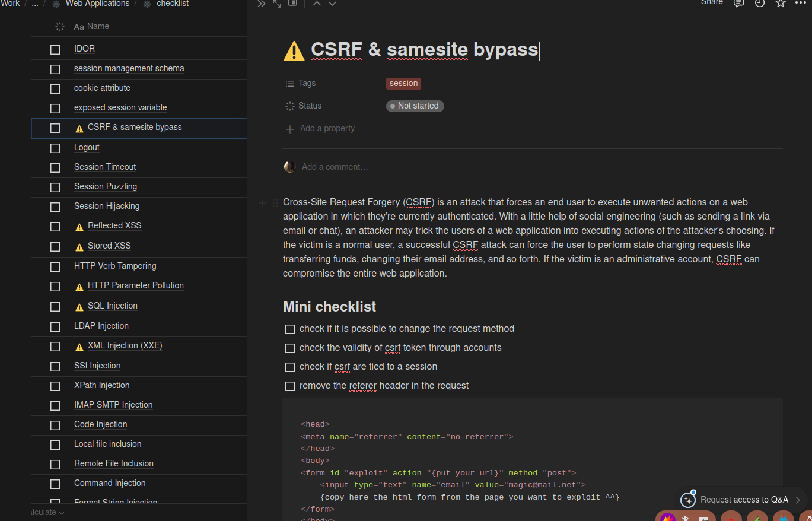812x521 pixels.
Task: Favorite this page using the star icon
Action: (781, 3)
